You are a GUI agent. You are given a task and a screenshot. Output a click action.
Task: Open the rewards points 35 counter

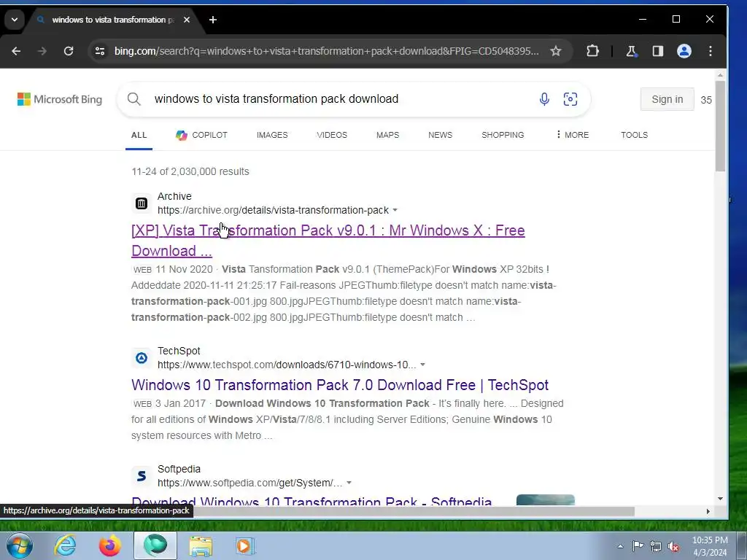[706, 100]
